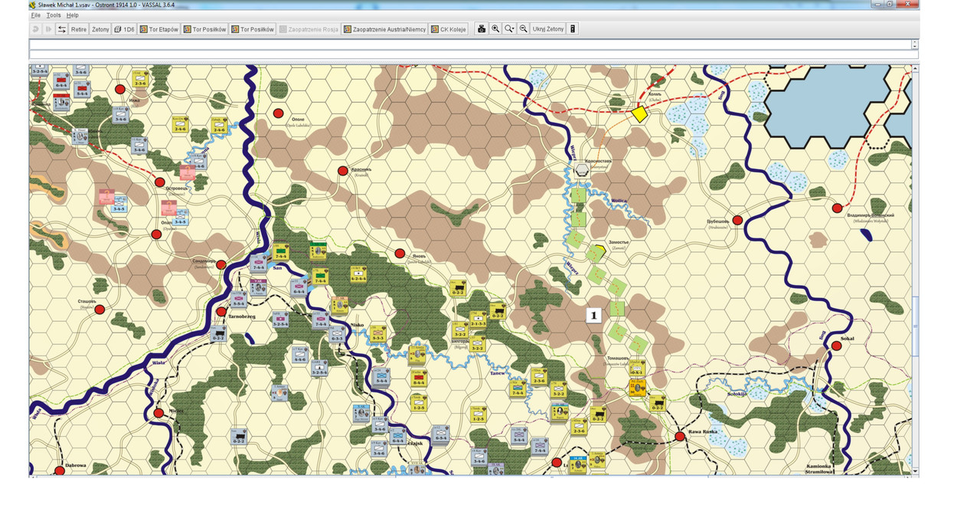Open the CK Koleje chart

click(x=449, y=29)
